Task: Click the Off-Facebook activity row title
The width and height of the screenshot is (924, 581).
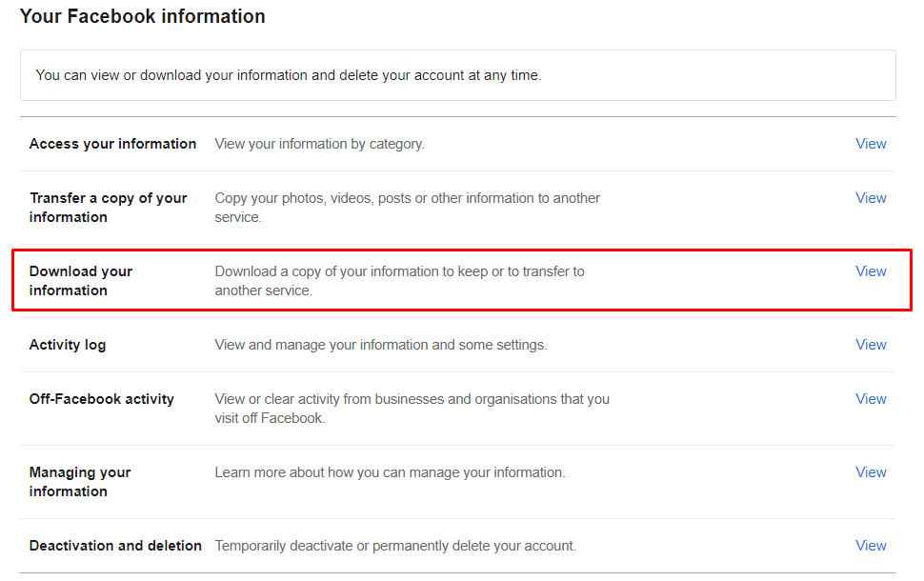Action: (x=101, y=399)
